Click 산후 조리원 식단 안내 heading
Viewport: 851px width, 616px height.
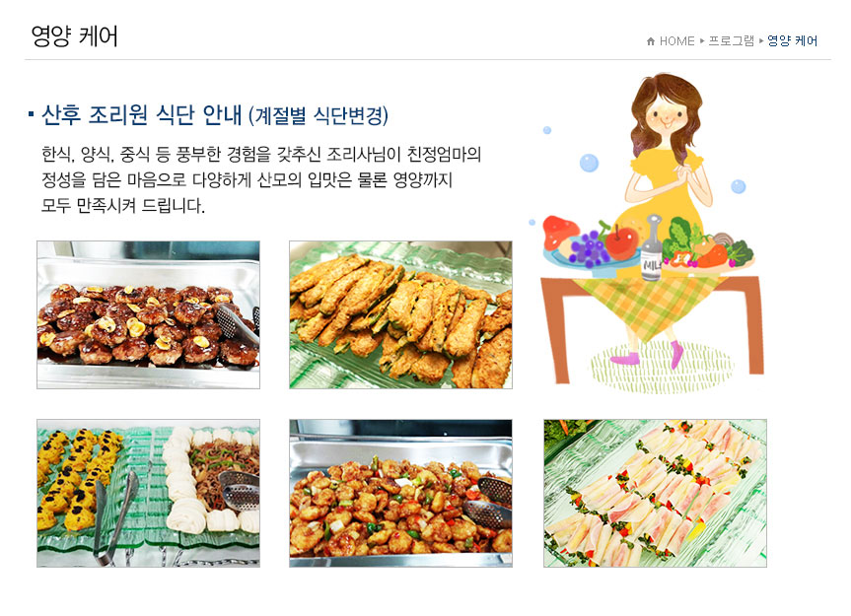(x=141, y=115)
